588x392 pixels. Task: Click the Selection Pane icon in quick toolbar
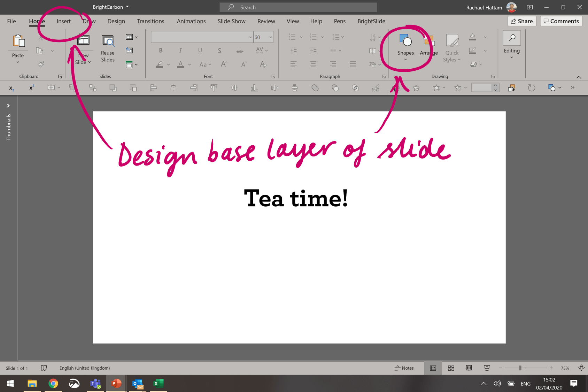[x=511, y=88]
